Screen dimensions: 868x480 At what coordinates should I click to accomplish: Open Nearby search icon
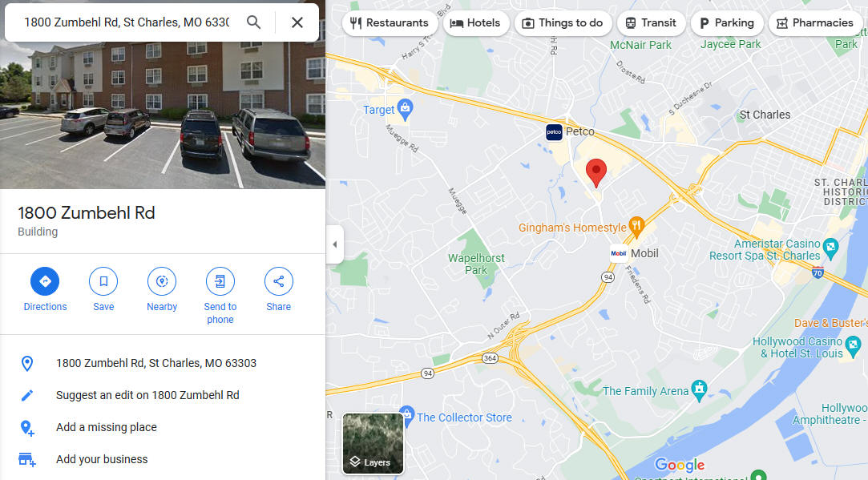coord(162,281)
